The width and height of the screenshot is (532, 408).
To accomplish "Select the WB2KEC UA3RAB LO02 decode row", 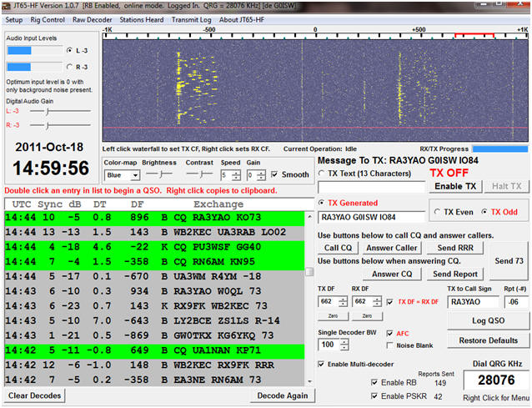I will pyautogui.click(x=154, y=233).
